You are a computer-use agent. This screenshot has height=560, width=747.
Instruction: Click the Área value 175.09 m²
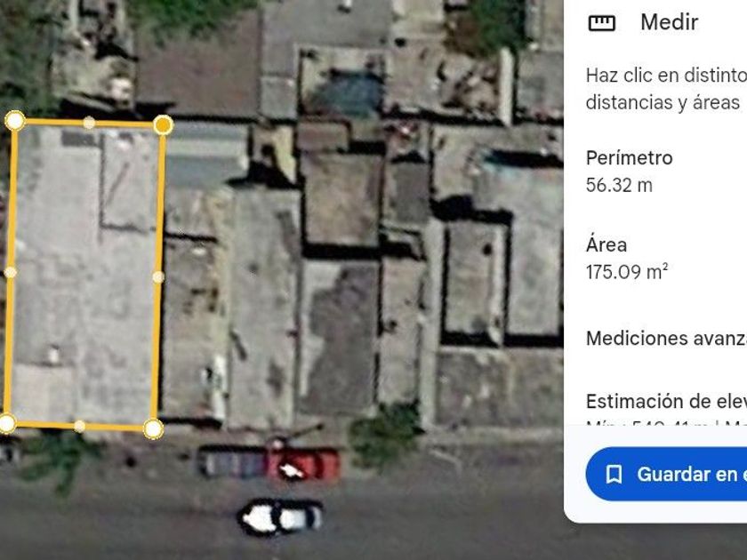pyautogui.click(x=627, y=272)
